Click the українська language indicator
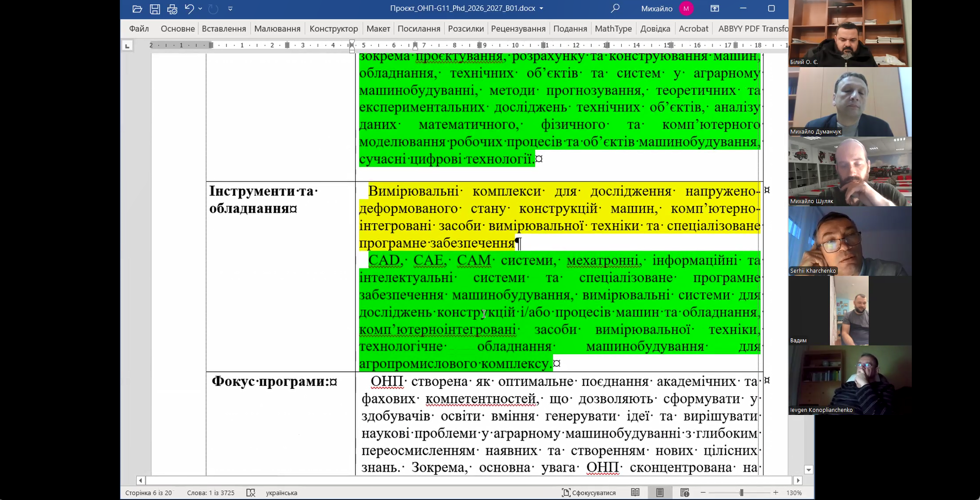This screenshot has width=980, height=500. [281, 493]
